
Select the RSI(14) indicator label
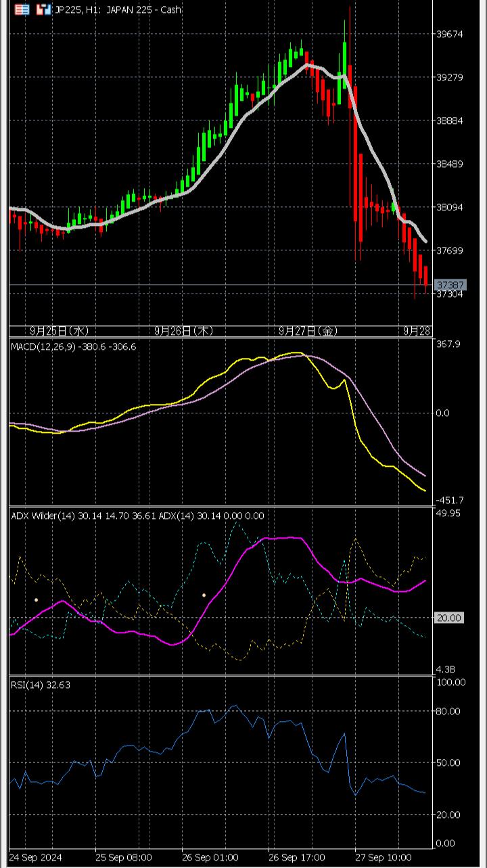(41, 685)
